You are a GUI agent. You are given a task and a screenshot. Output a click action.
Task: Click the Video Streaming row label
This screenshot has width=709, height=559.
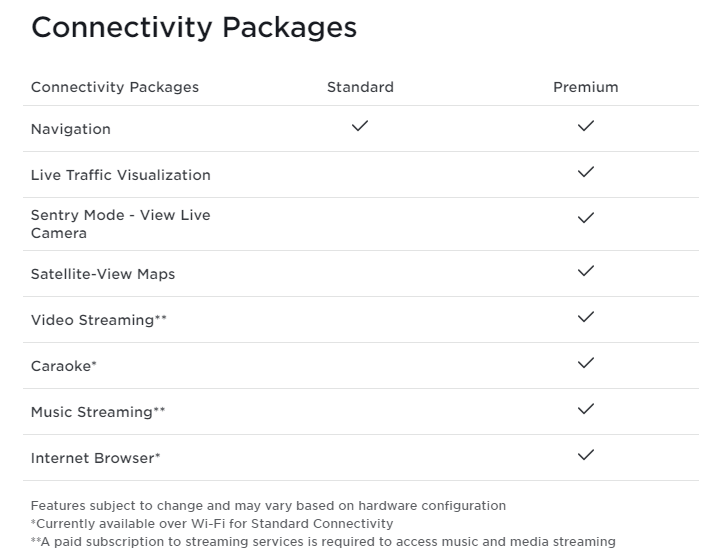tap(98, 320)
